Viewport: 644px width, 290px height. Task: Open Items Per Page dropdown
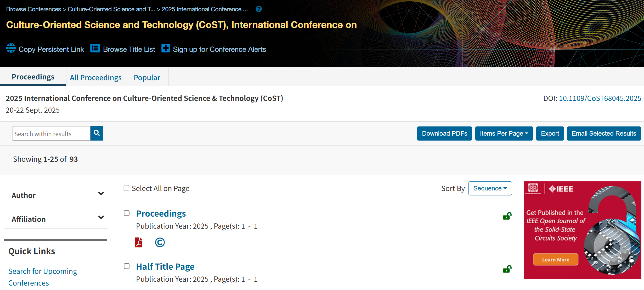(x=504, y=134)
